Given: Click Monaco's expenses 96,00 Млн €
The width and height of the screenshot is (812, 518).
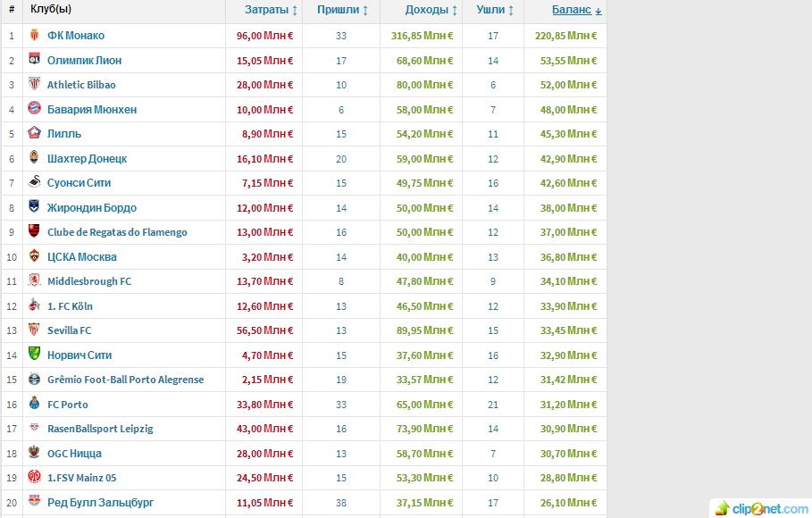Looking at the screenshot, I should click(264, 36).
